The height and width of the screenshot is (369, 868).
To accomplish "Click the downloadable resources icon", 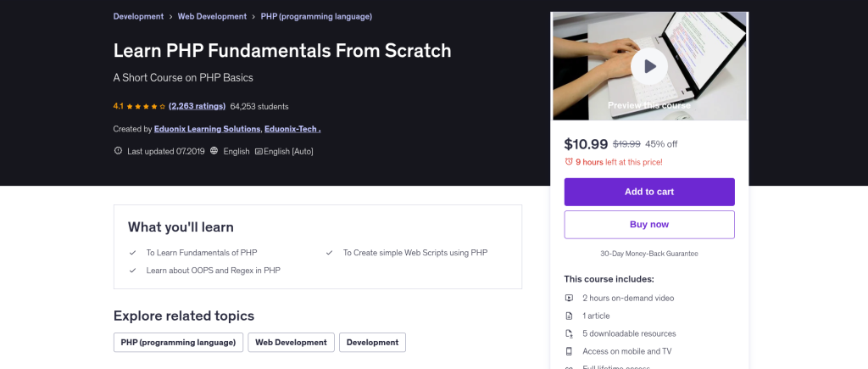I will (569, 333).
